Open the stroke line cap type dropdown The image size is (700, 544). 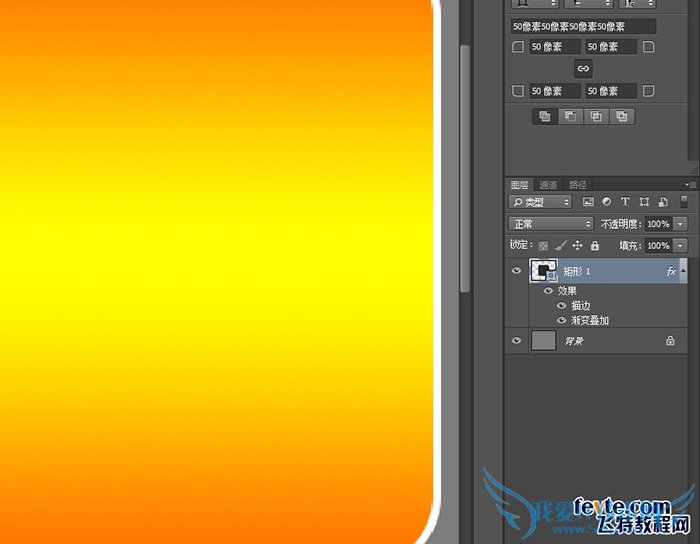click(x=588, y=4)
